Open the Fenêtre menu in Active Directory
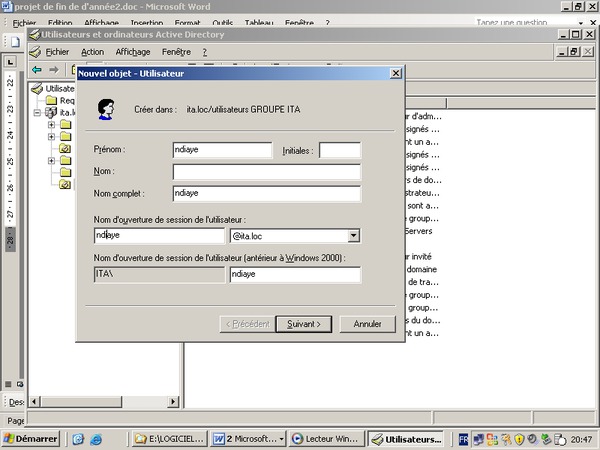 point(176,52)
